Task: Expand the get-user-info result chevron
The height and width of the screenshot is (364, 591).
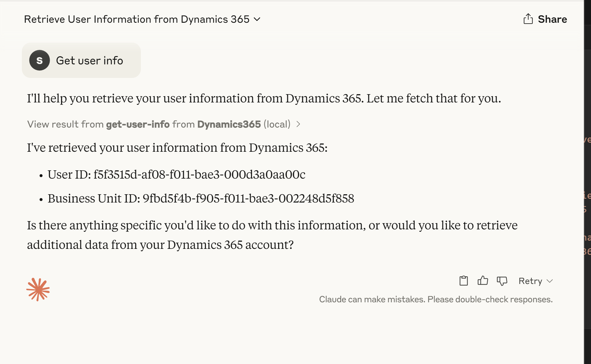Action: pyautogui.click(x=298, y=124)
